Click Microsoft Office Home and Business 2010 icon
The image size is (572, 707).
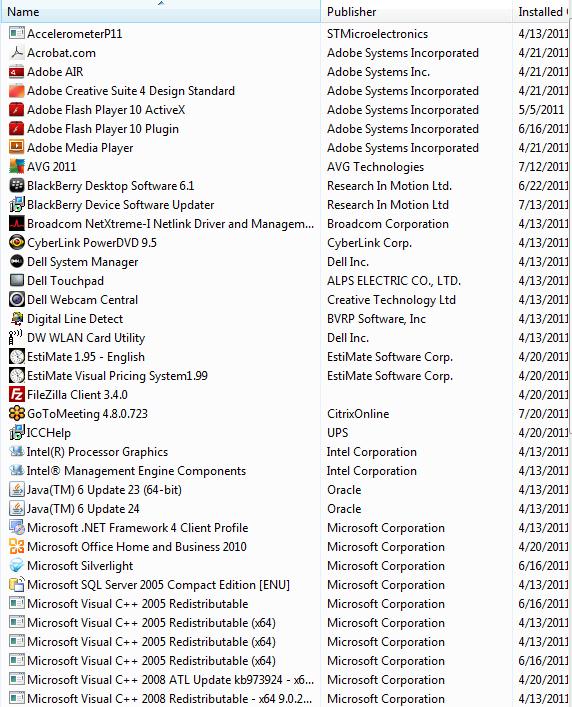pos(17,546)
